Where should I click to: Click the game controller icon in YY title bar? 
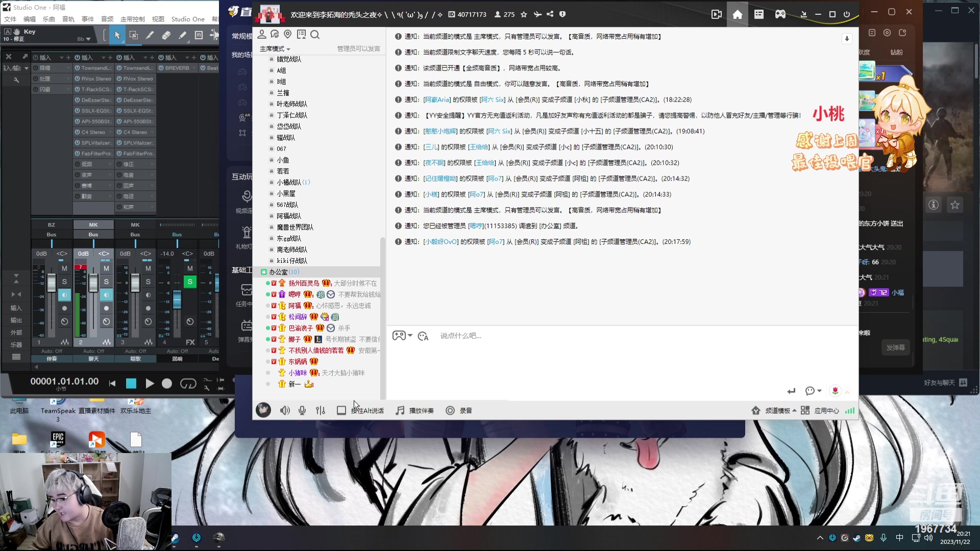(x=780, y=14)
